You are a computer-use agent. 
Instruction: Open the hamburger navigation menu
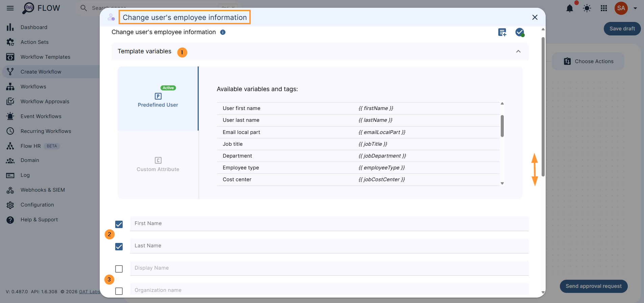tap(10, 8)
